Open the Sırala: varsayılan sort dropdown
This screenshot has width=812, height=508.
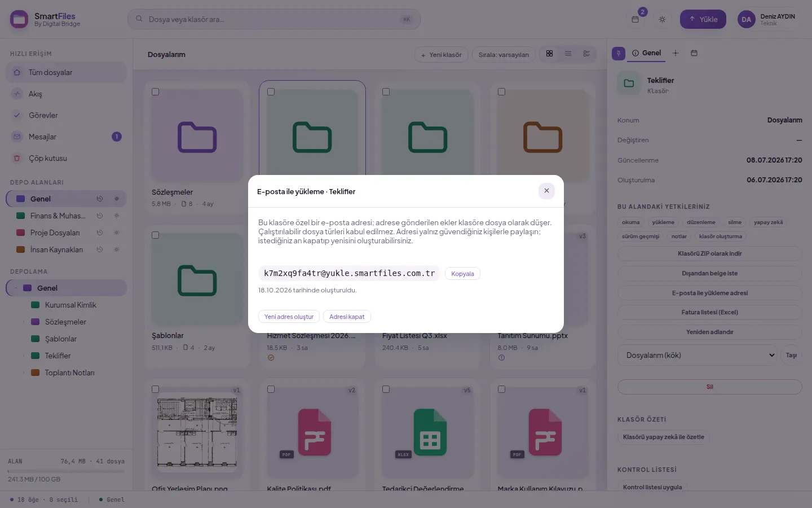pyautogui.click(x=504, y=55)
